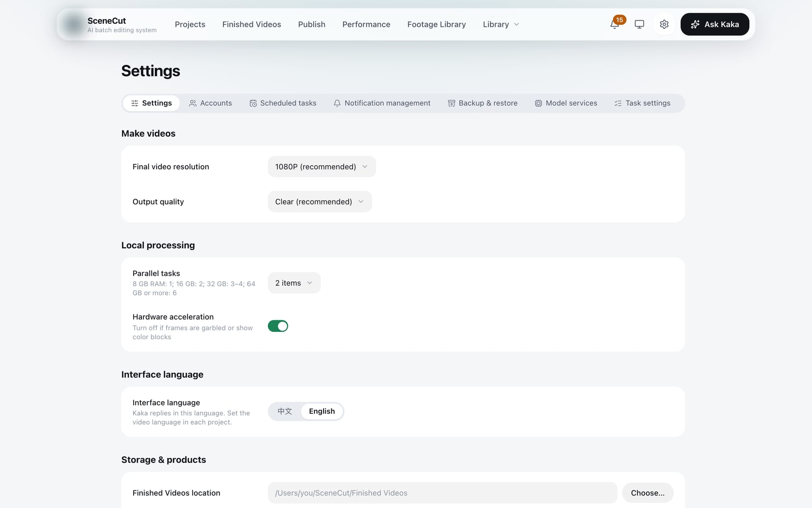Open Parallel tasks 2 items dropdown

click(294, 283)
